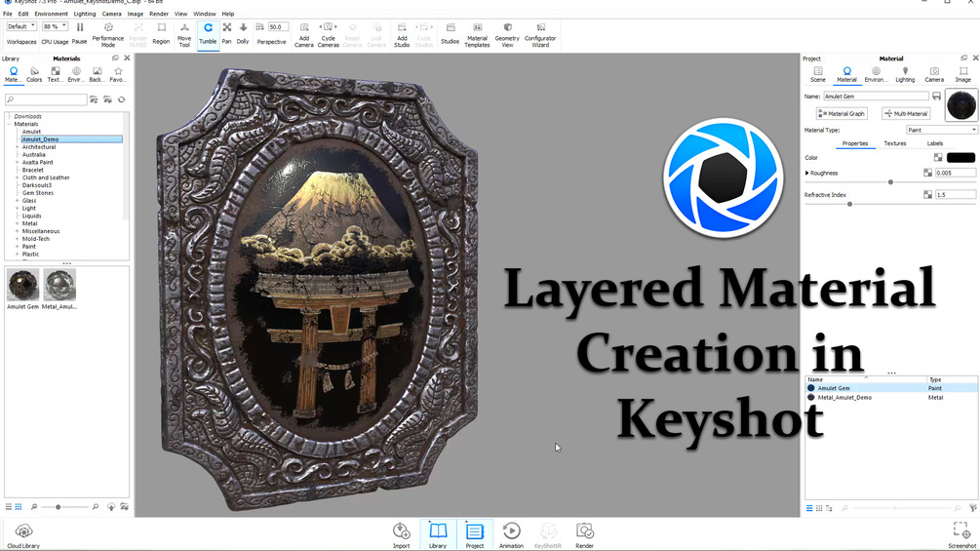Expand the Metal folder
The height and width of the screenshot is (551, 980).
17,223
